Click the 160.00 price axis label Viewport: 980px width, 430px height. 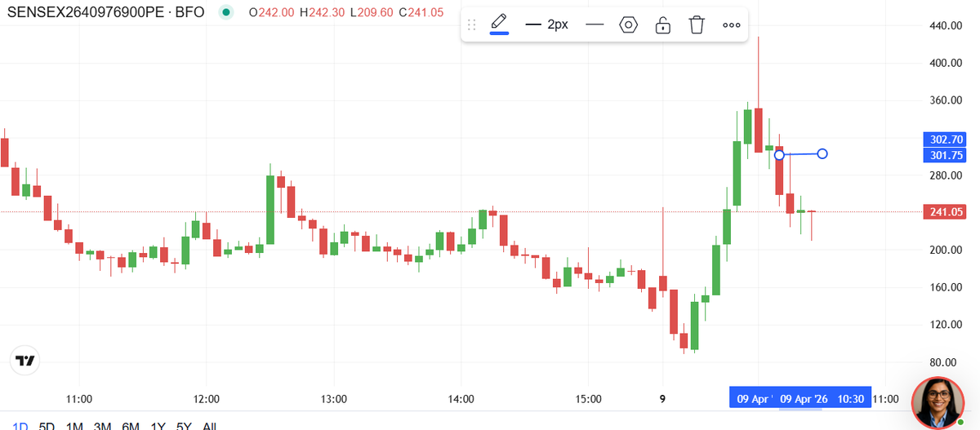click(x=944, y=287)
